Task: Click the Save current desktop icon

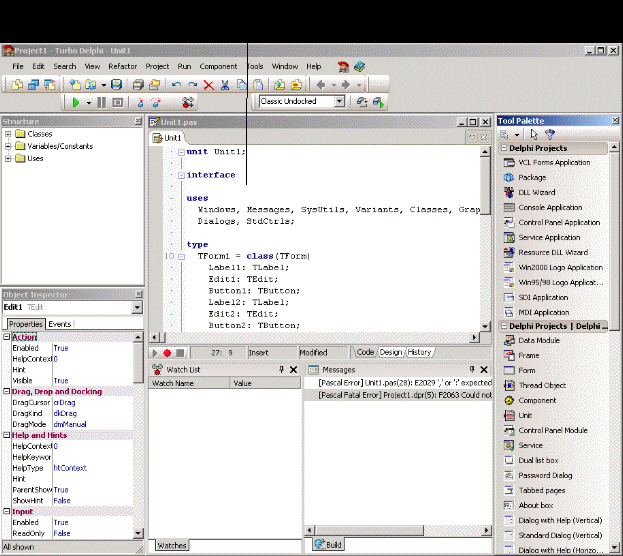Action: [x=362, y=102]
